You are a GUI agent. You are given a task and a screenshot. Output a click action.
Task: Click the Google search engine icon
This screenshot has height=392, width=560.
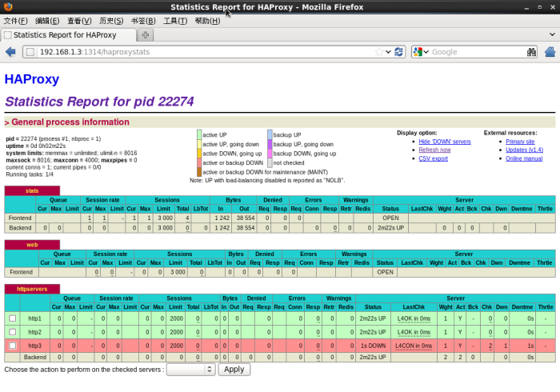tap(418, 52)
